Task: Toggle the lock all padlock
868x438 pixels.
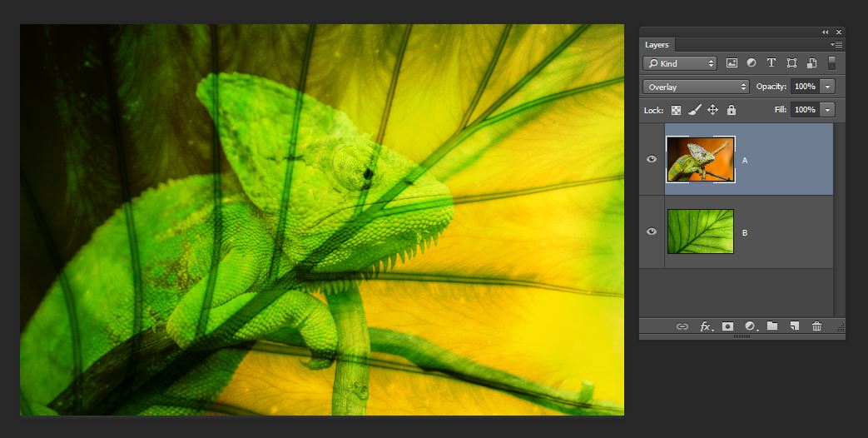Action: pos(732,110)
